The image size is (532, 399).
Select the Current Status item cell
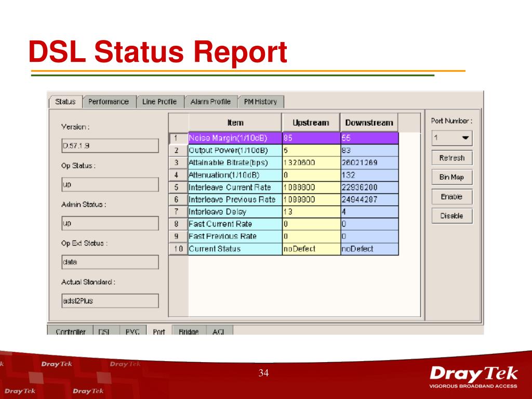(235, 249)
